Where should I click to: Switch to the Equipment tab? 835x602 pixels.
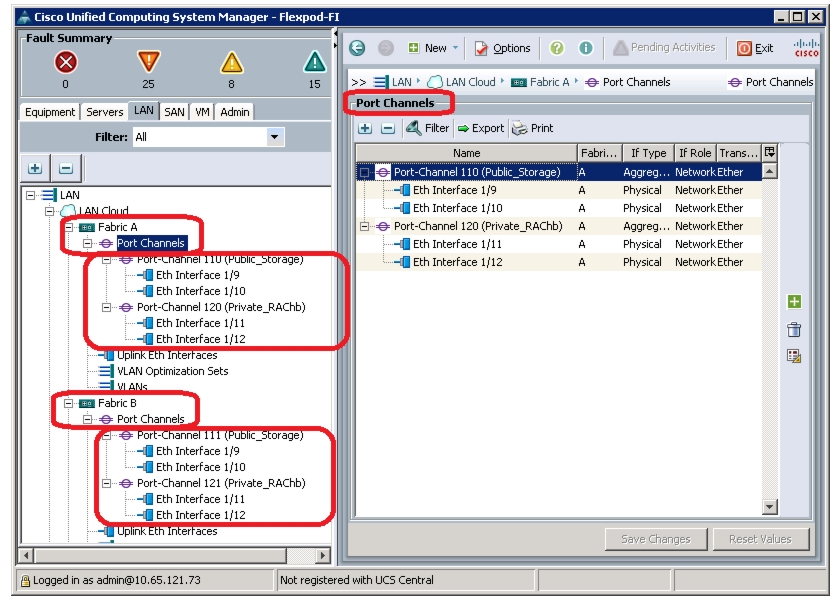point(50,112)
